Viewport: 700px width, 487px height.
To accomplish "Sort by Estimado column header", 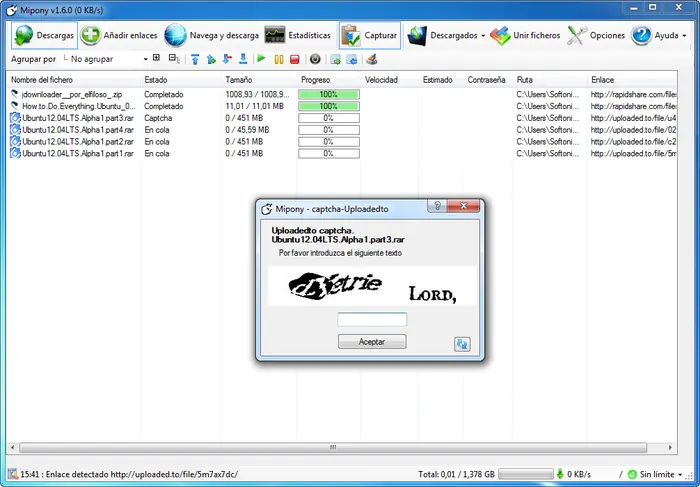I will coord(438,80).
